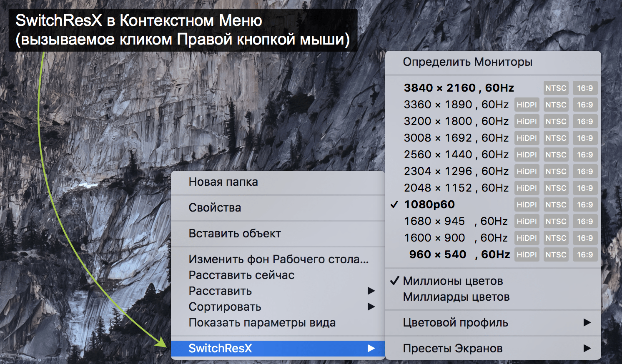Choose 'Вставить объект' menu entry

pyautogui.click(x=278, y=234)
